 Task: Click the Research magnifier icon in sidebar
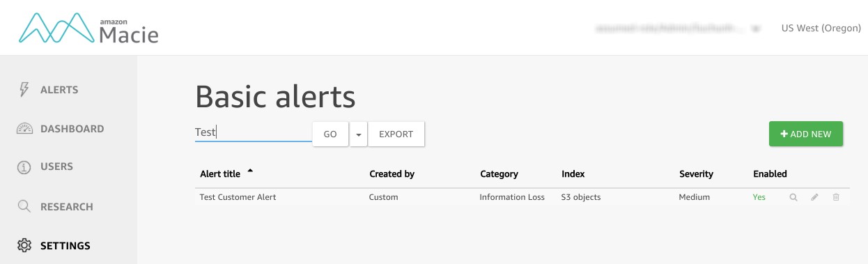point(24,206)
